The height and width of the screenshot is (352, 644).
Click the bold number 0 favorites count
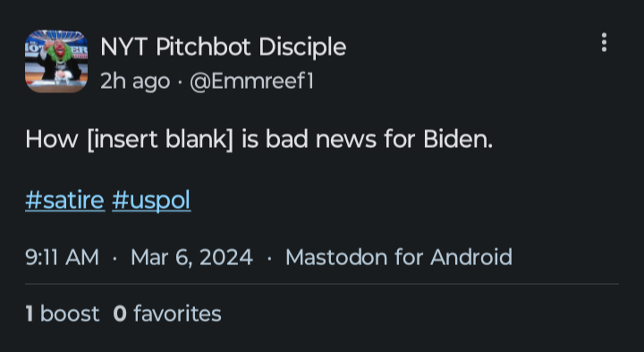tap(120, 313)
